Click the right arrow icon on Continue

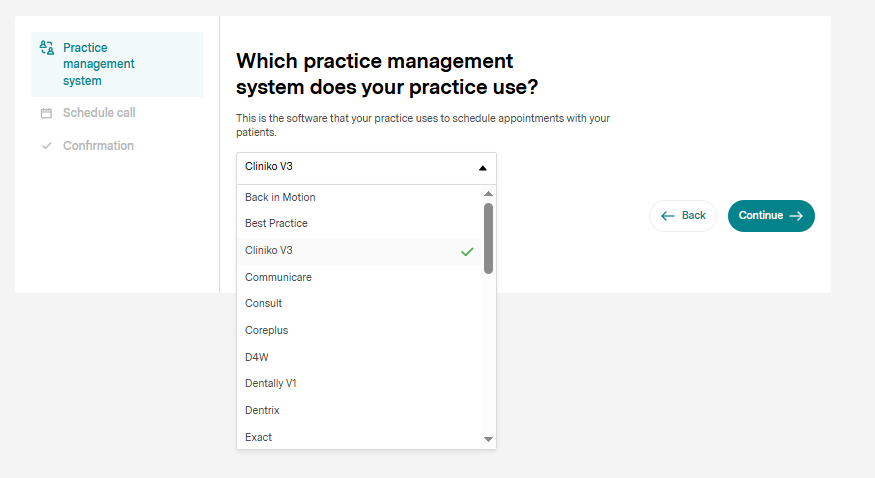796,216
